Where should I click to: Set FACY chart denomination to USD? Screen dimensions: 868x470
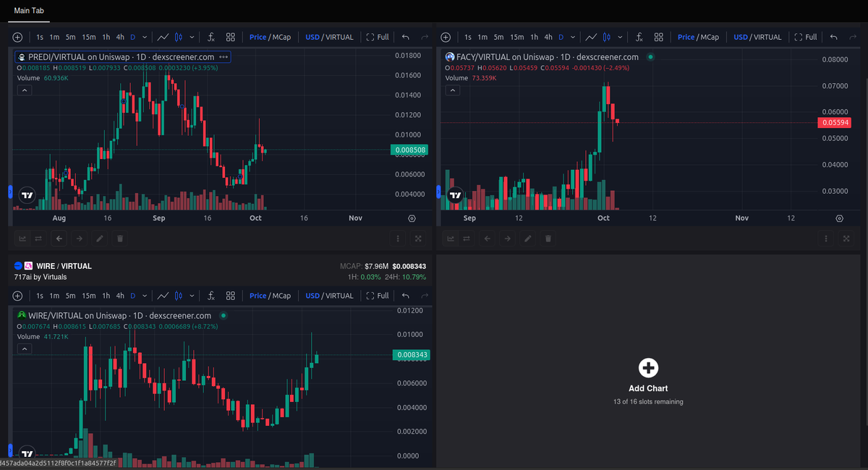click(x=741, y=37)
